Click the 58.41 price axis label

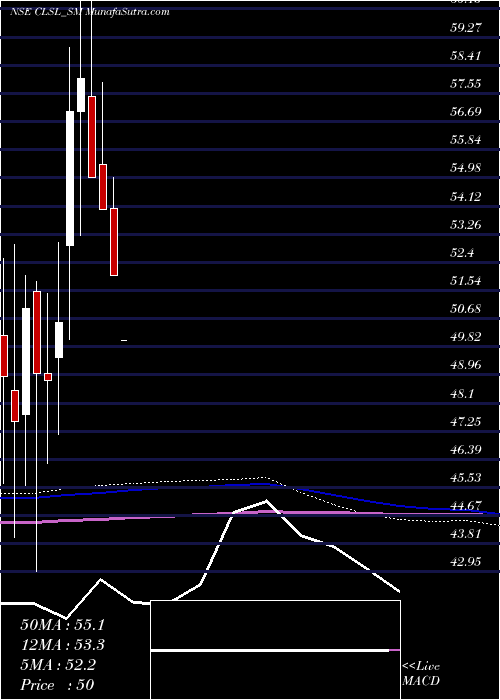point(466,55)
